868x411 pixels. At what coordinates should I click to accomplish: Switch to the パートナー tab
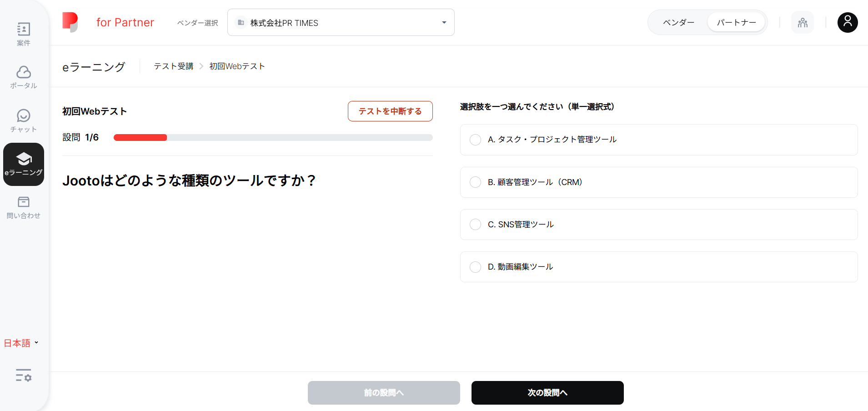tap(736, 22)
